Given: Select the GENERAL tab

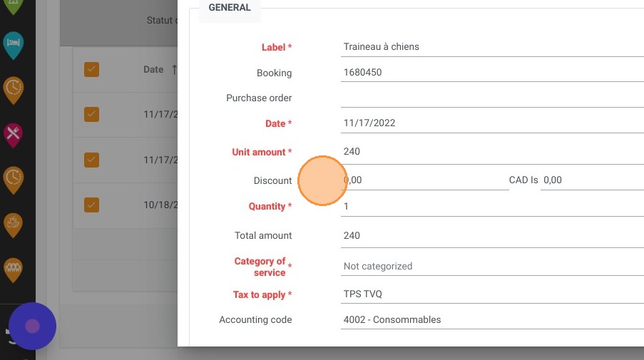Looking at the screenshot, I should tap(230, 8).
